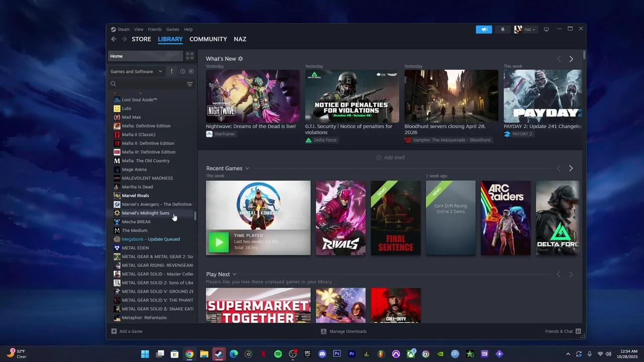Launch Epic Games from taskbar

307,354
